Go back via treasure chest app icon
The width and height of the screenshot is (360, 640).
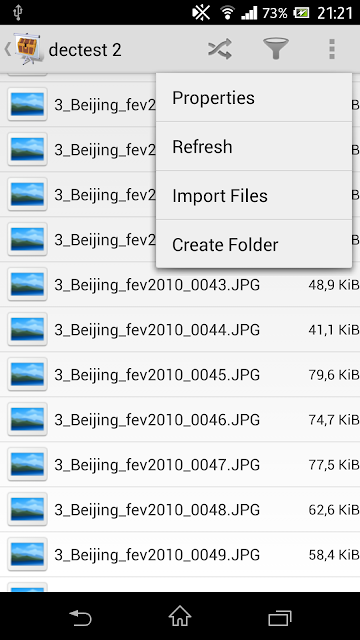[29, 49]
